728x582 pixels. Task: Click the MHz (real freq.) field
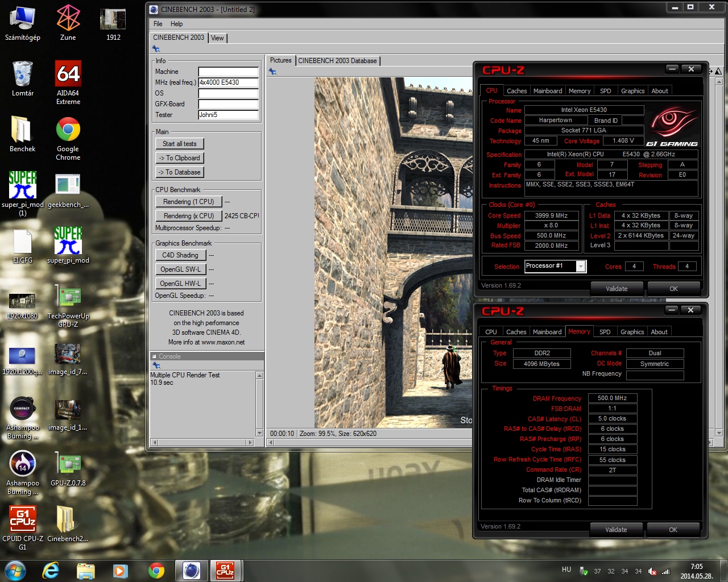pos(228,82)
